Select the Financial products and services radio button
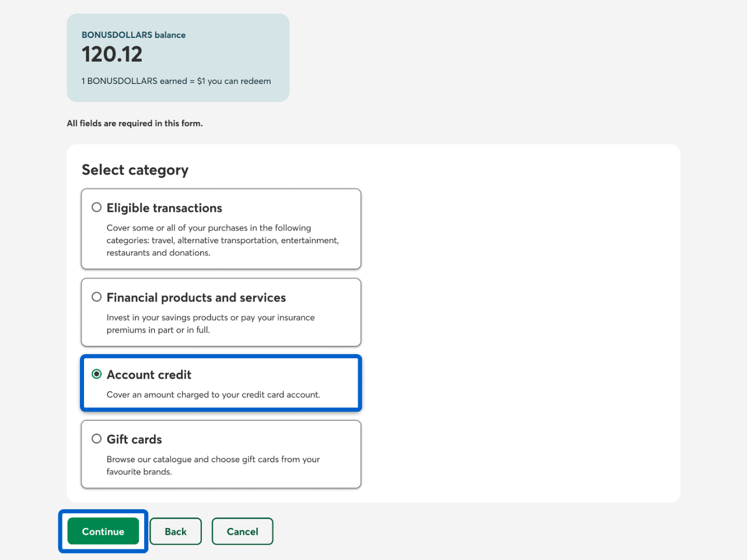 97,297
